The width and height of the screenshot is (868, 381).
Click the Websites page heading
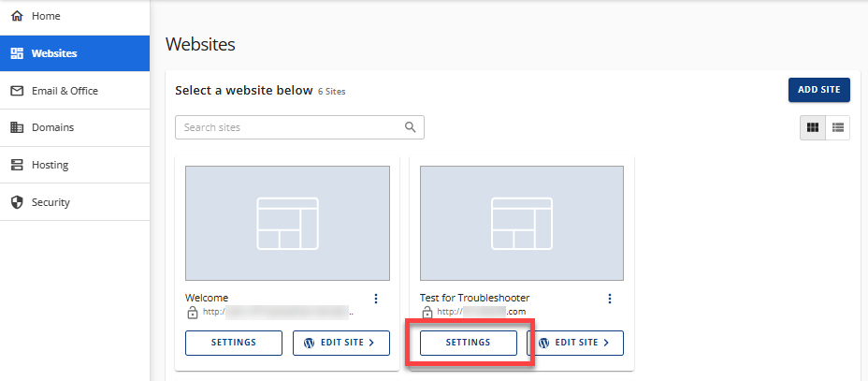pos(200,44)
